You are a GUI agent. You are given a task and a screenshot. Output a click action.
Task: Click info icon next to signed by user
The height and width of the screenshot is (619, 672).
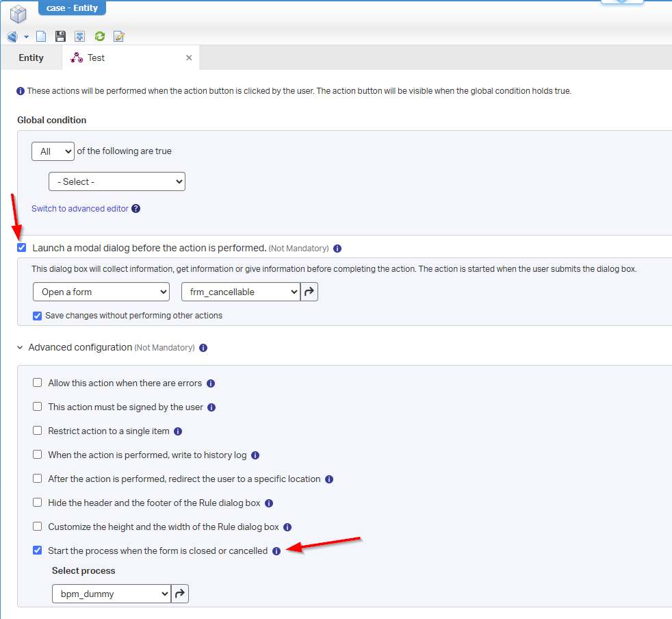click(211, 407)
